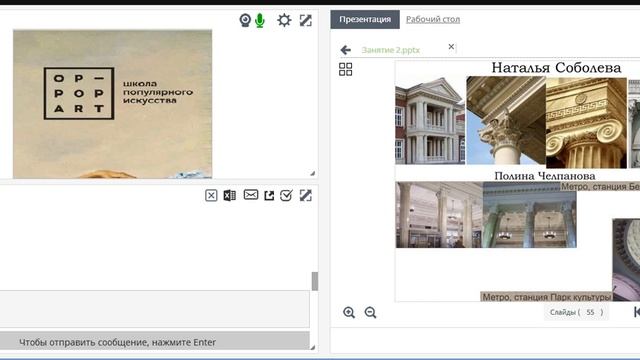Click the chat message input field
This screenshot has width=640, height=360.
pyautogui.click(x=155, y=309)
